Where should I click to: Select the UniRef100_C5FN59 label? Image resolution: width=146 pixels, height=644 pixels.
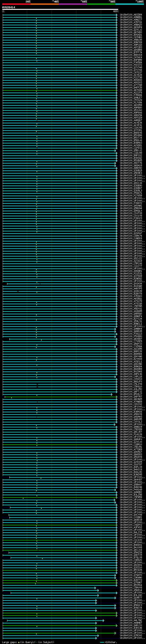tap(131, 497)
